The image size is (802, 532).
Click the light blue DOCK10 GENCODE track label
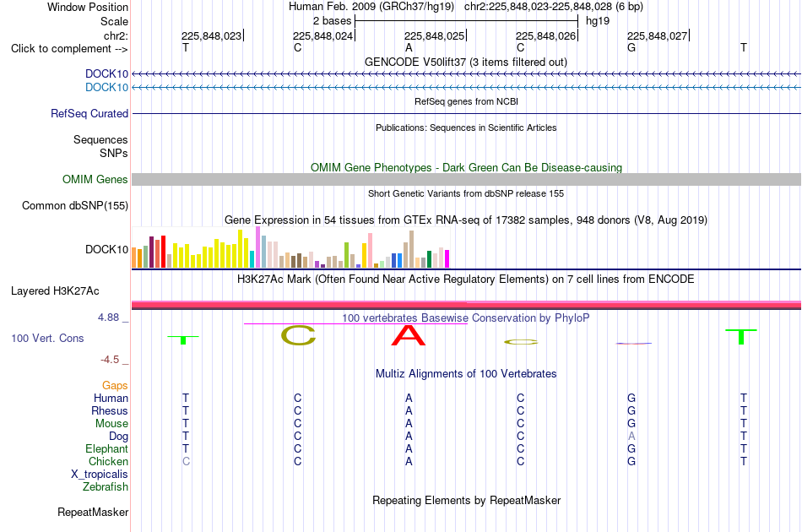pyautogui.click(x=107, y=88)
